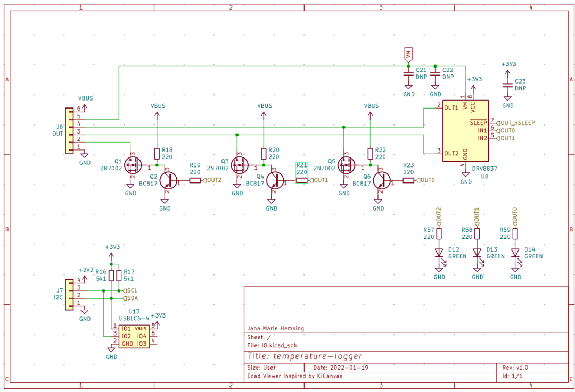Select the Q5 2N7002 MOSFET symbol
Screen dimensions: 575x392
(346, 165)
